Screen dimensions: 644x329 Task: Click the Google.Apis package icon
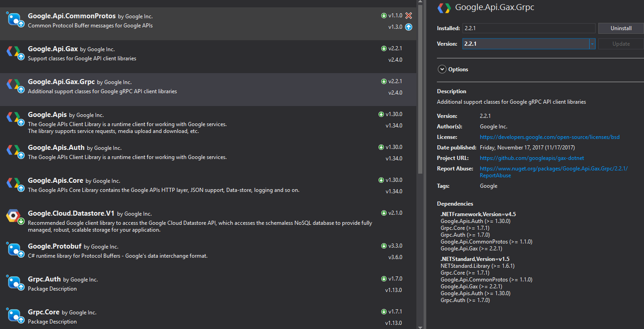[x=15, y=118]
